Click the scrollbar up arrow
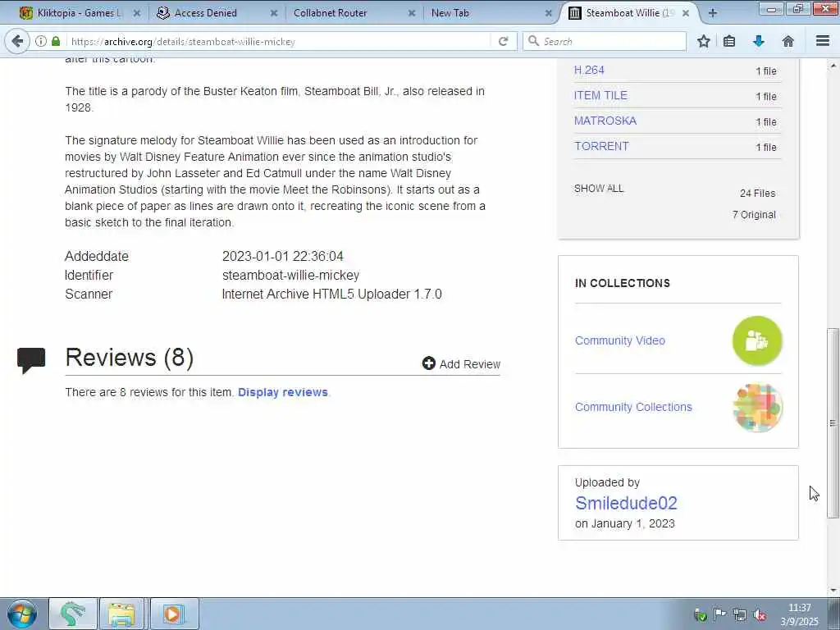This screenshot has height=630, width=840. [x=833, y=66]
